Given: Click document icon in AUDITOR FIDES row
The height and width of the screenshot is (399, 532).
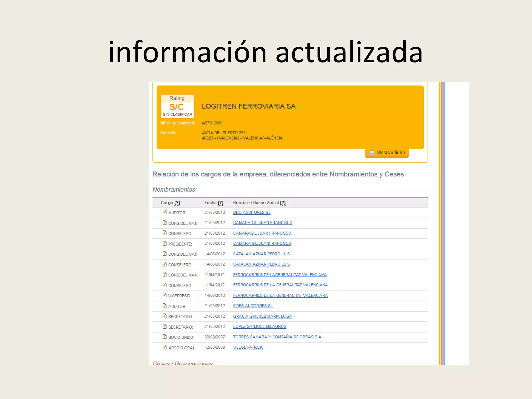Looking at the screenshot, I should click(x=164, y=306).
